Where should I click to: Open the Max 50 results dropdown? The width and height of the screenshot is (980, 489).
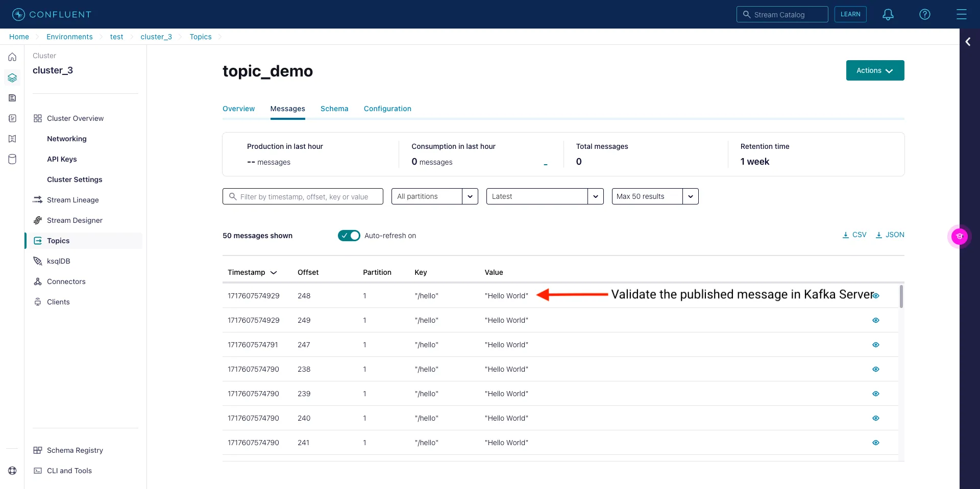point(655,196)
